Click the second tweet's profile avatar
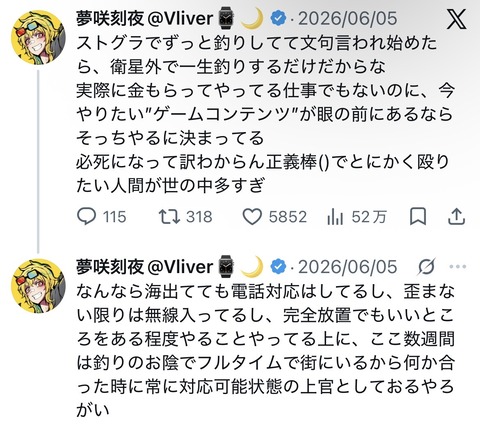 pyautogui.click(x=38, y=286)
